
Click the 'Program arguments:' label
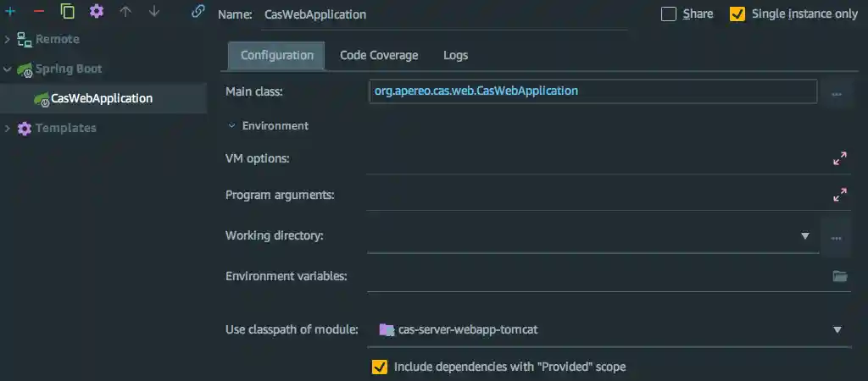tap(280, 196)
